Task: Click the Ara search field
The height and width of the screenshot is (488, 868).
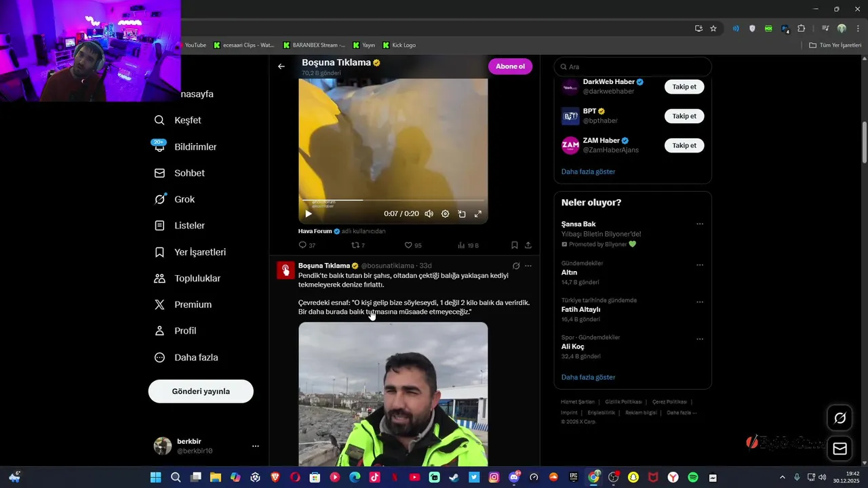Action: coord(633,66)
